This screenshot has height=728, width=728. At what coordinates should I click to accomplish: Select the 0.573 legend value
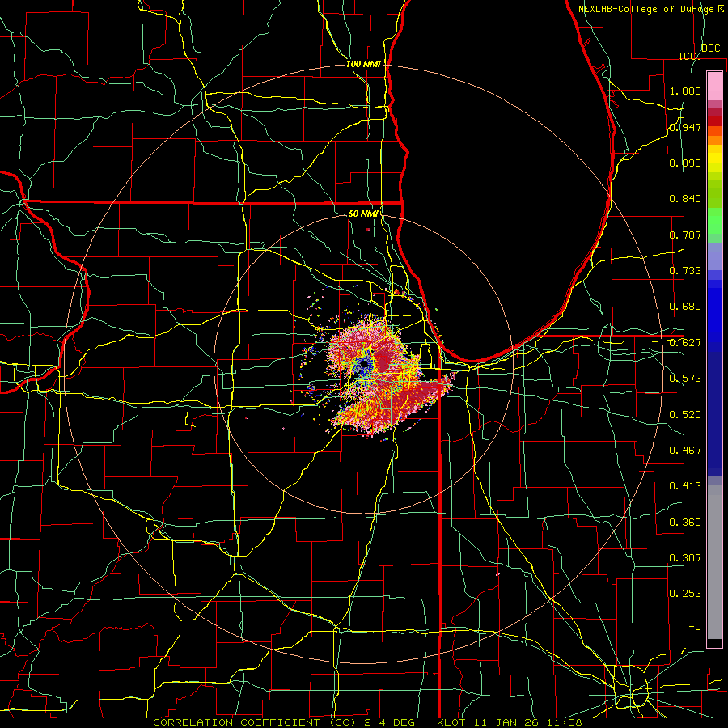click(685, 379)
